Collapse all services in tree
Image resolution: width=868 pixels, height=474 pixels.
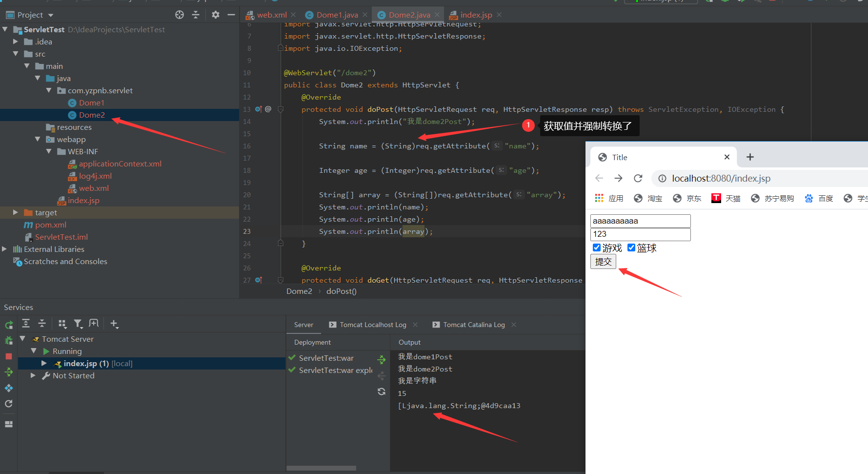coord(42,323)
